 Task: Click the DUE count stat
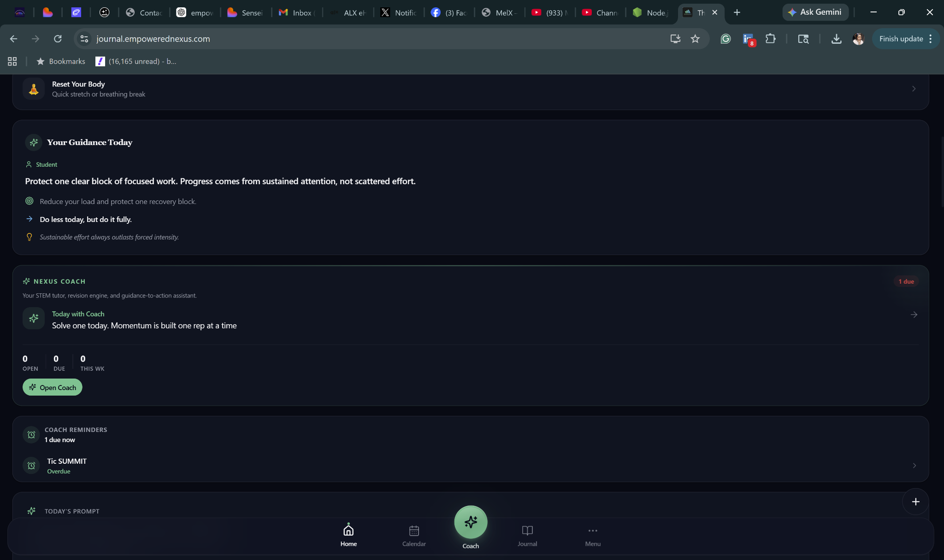tap(59, 363)
